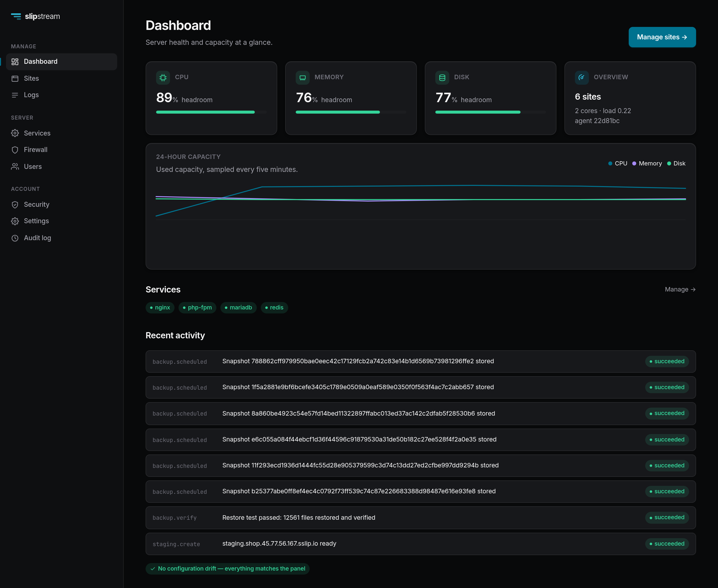Click the Logs lines icon in sidebar
The height and width of the screenshot is (588, 718).
(15, 95)
